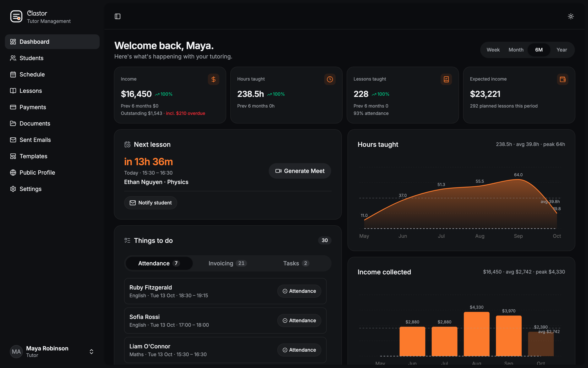Mark attendance for Liam O'Connor

pyautogui.click(x=299, y=350)
